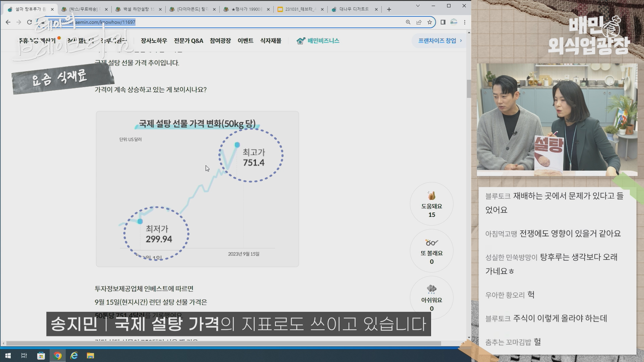This screenshot has height=362, width=644.
Task: Click the horizontal scrollbar at page bottom
Action: tap(223, 343)
